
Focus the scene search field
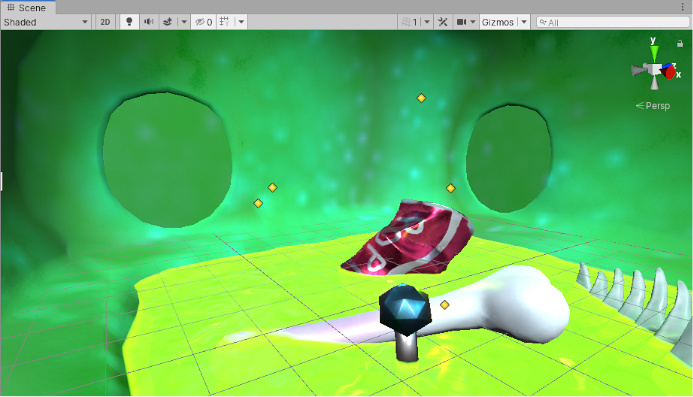click(613, 22)
